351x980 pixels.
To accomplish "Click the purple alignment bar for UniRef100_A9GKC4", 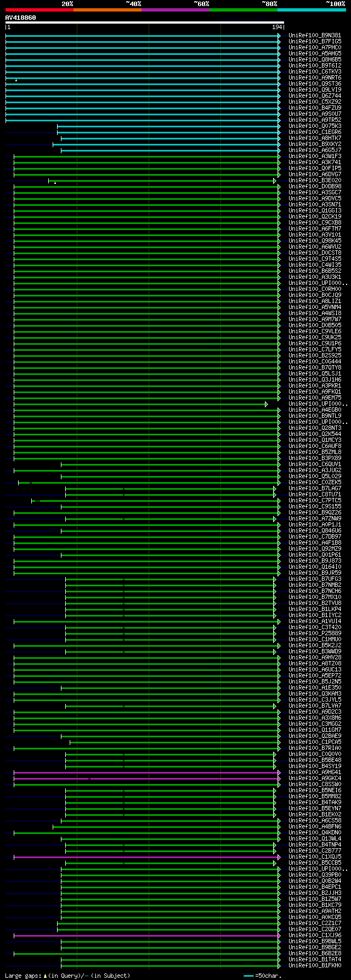I will (x=147, y=779).
